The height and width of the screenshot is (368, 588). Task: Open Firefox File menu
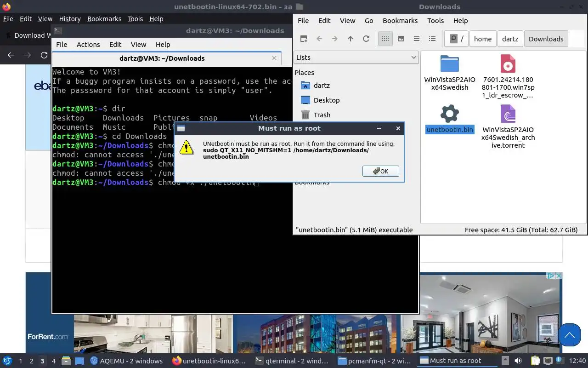coord(8,19)
